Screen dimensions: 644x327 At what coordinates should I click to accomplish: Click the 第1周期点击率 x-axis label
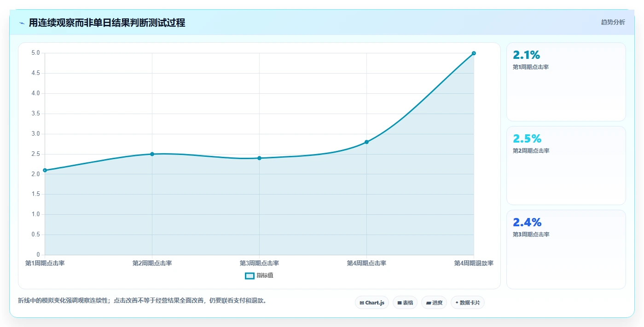pos(45,264)
